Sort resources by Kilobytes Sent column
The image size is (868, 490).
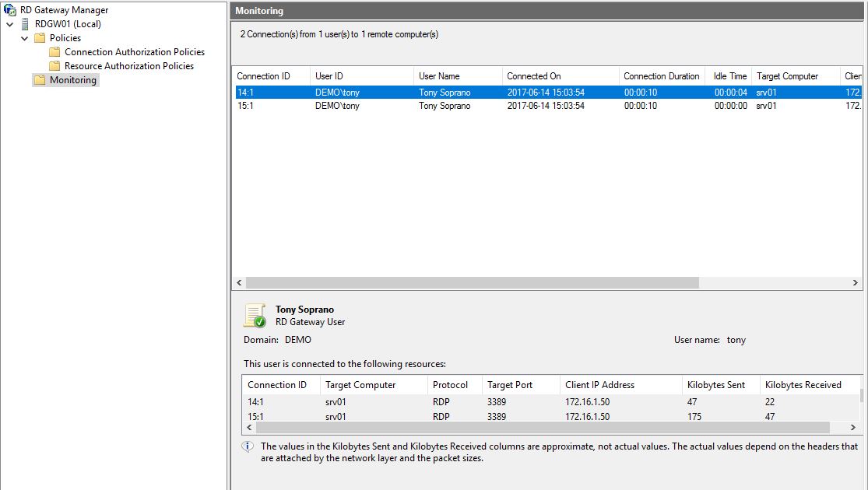click(721, 385)
